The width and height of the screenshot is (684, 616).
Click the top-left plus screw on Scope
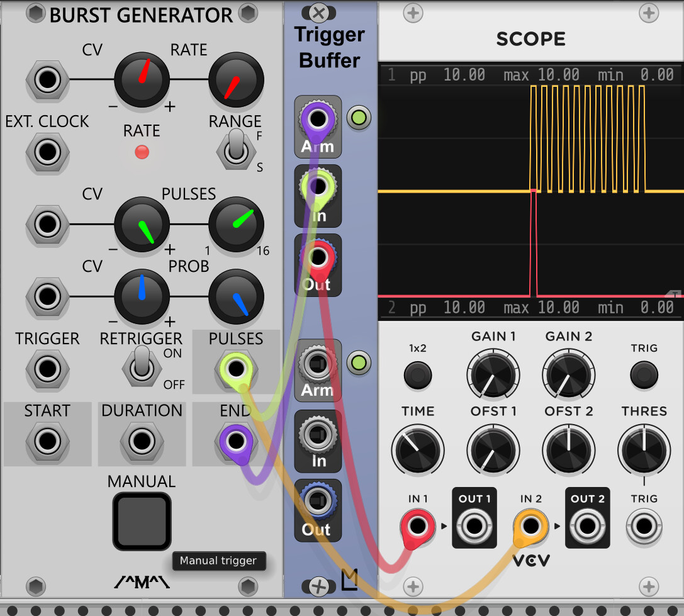pos(413,13)
